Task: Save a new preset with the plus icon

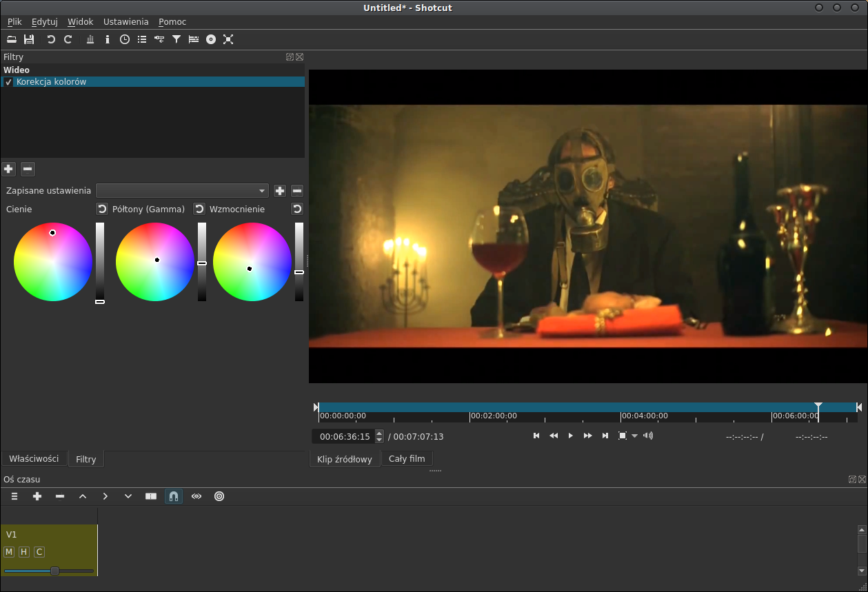Action: click(280, 191)
